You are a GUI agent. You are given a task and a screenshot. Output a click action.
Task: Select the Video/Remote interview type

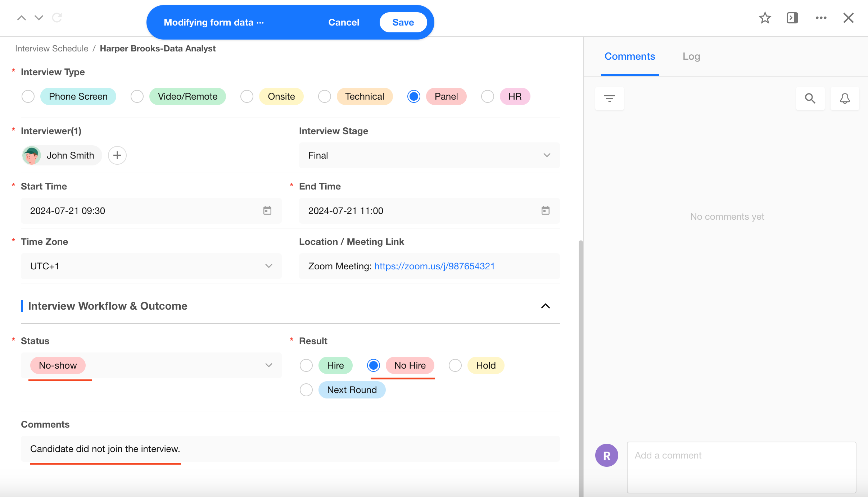point(137,96)
